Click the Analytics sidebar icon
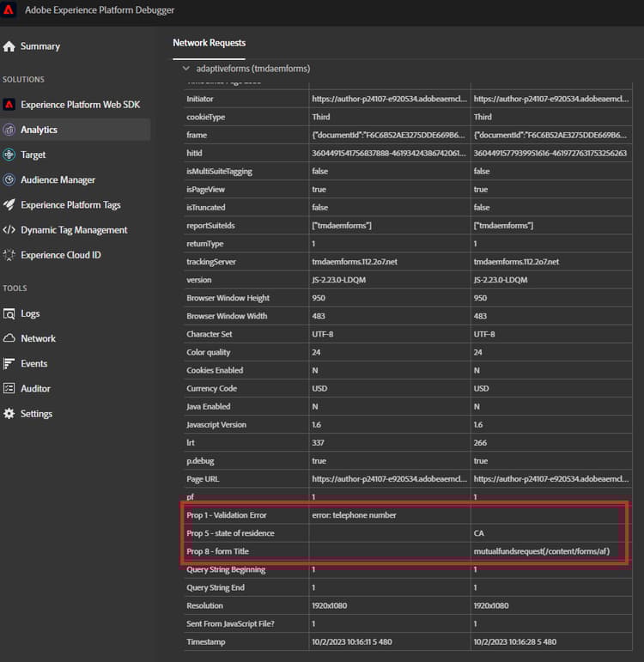644x662 pixels. [x=9, y=130]
